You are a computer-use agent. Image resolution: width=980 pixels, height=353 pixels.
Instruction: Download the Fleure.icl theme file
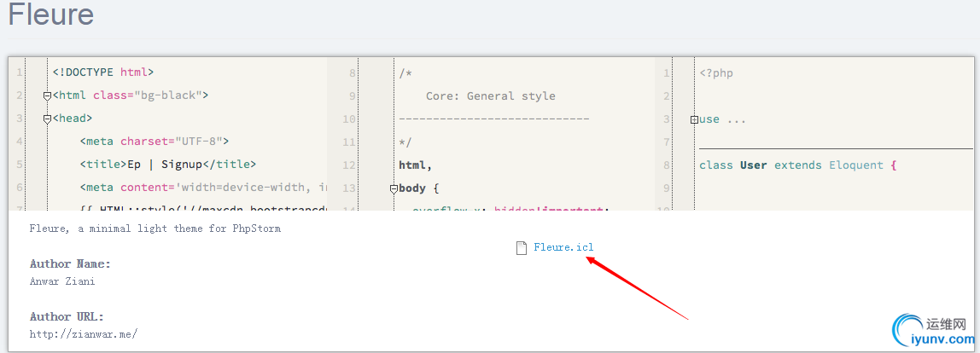pyautogui.click(x=563, y=247)
